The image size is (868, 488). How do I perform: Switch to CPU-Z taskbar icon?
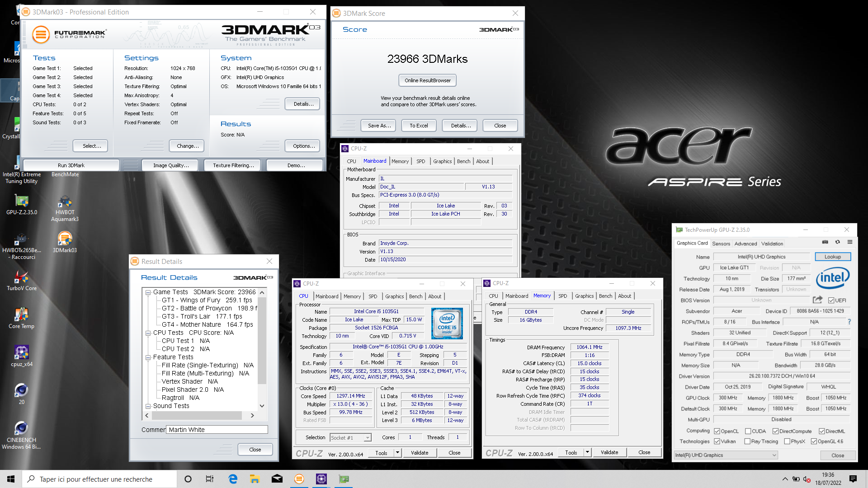(x=321, y=479)
